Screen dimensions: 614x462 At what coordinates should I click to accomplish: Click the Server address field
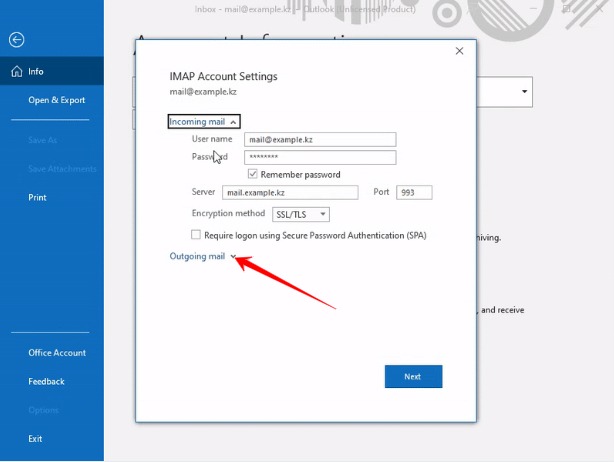290,193
